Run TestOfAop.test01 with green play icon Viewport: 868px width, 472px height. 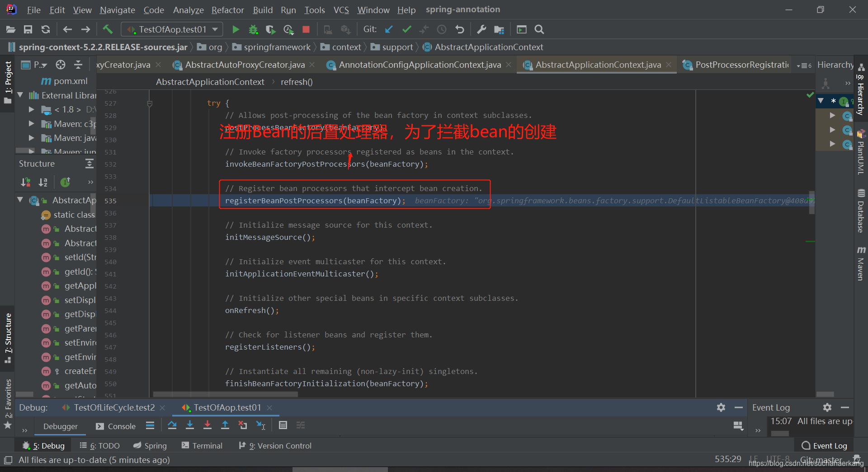(236, 29)
